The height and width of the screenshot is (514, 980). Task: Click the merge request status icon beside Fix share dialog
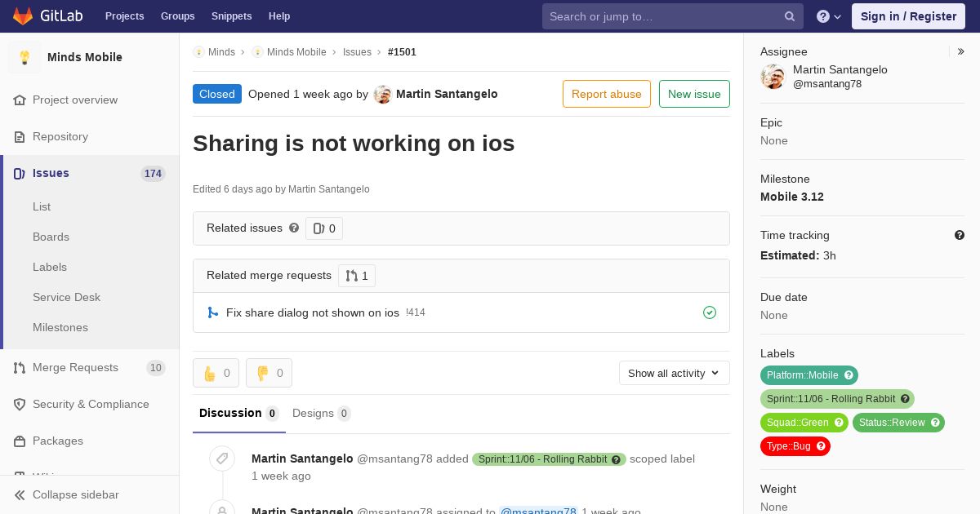pyautogui.click(x=212, y=312)
